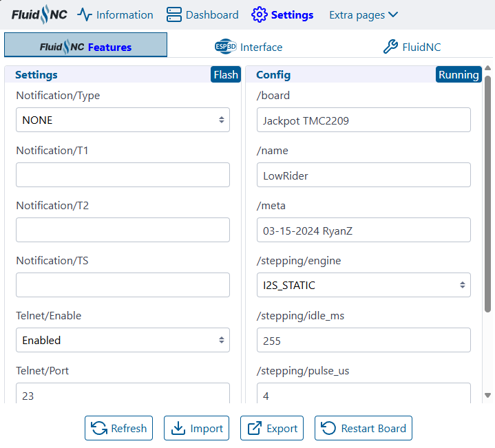Click the Flash badge on Settings panel
495x448 pixels.
coord(226,74)
